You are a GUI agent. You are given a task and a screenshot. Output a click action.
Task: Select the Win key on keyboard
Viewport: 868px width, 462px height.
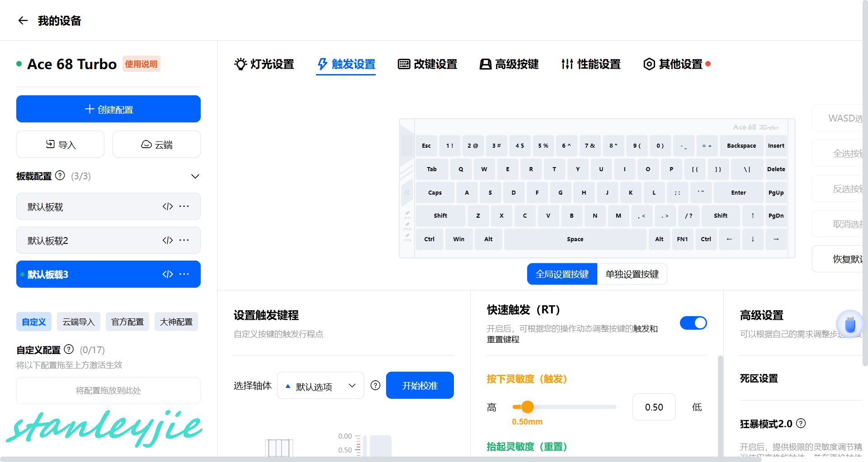tap(459, 239)
